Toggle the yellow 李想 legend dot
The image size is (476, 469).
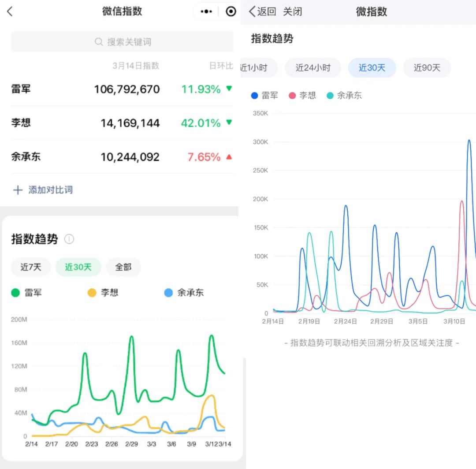(92, 293)
